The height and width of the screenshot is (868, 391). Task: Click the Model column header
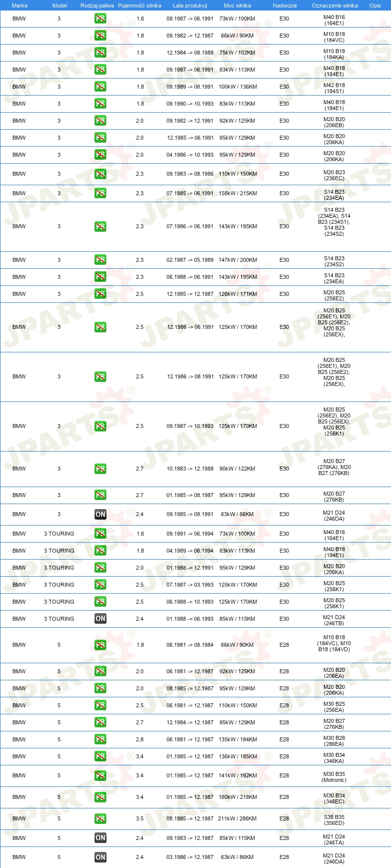59,6
